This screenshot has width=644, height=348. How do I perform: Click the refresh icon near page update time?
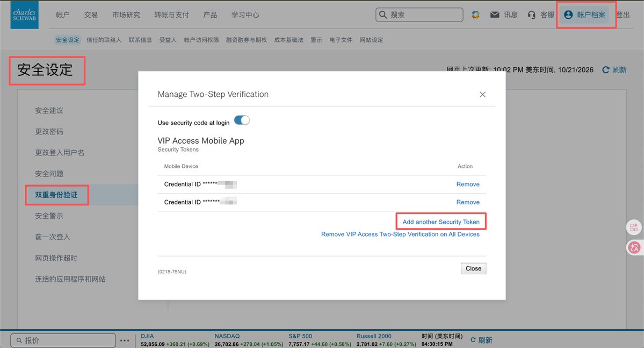(x=605, y=70)
